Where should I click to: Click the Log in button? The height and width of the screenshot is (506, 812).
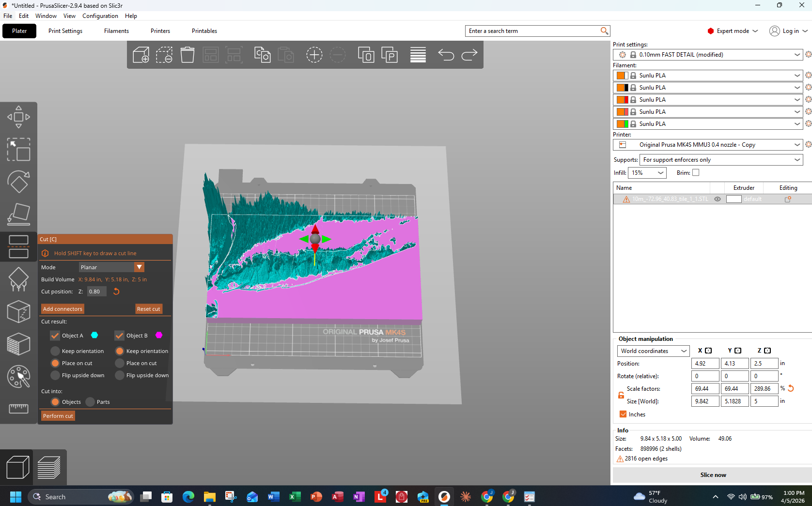[x=788, y=31]
